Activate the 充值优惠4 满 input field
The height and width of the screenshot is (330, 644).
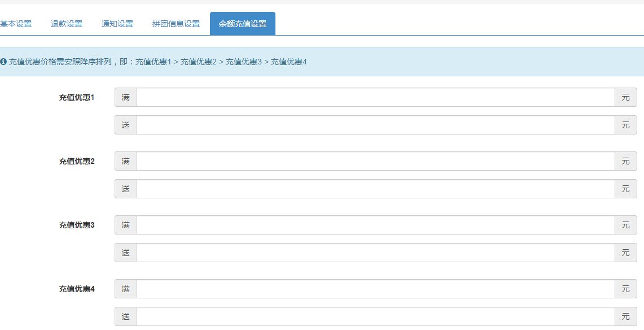(x=376, y=289)
